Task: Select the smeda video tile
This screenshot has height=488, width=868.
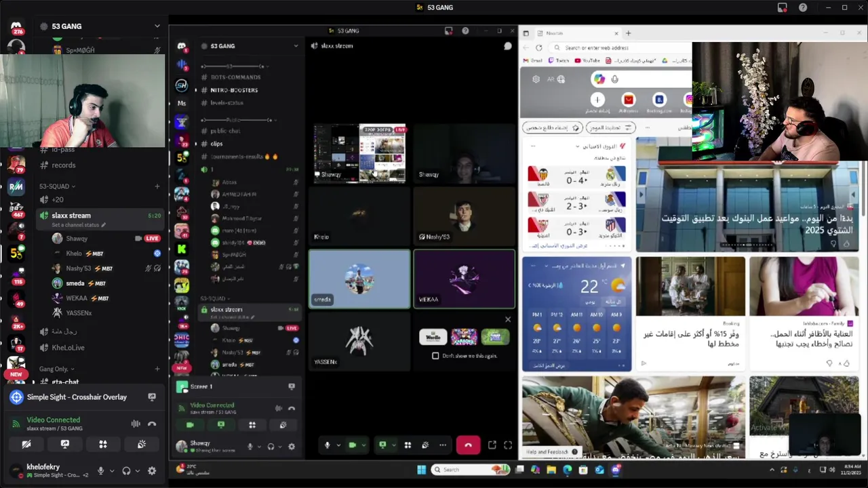Action: [359, 279]
